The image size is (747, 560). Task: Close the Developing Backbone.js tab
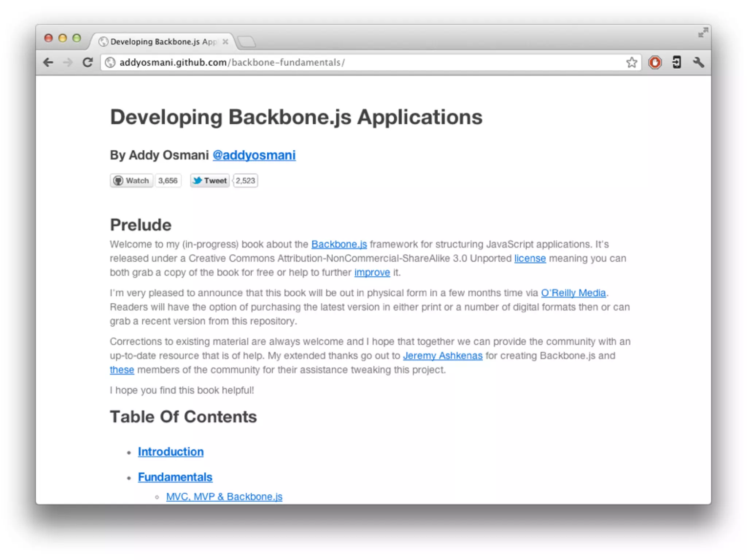click(x=225, y=42)
